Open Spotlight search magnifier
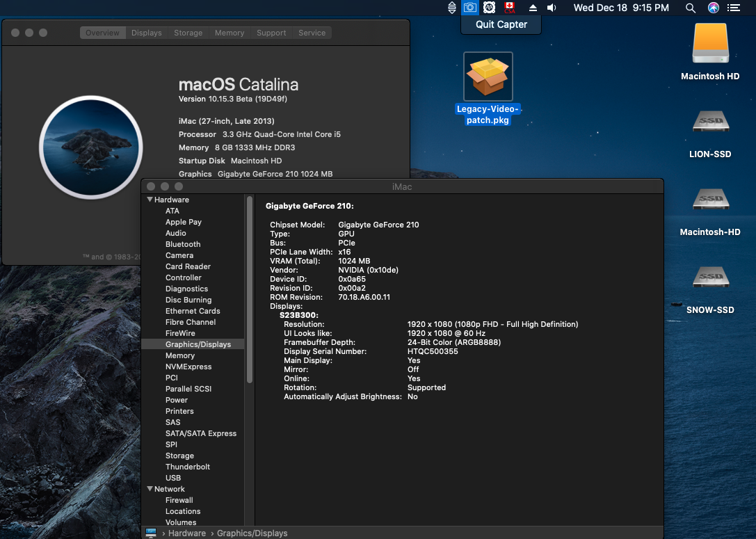Viewport: 756px width, 539px height. point(691,8)
